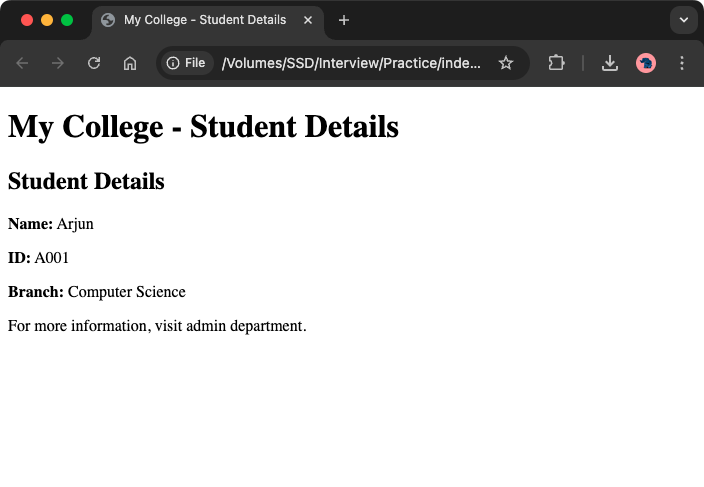Click the Student Details subheading
Viewport: 704px width, 487px height.
86,181
